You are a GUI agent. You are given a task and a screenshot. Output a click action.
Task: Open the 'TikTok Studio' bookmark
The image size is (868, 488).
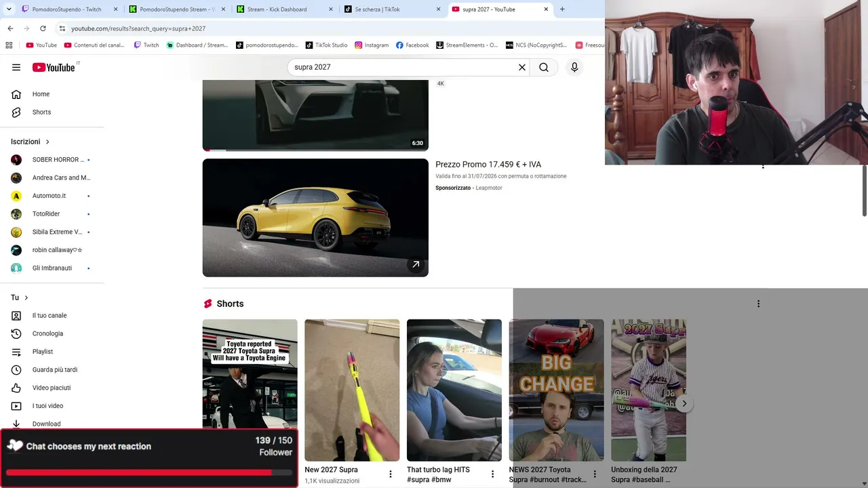(326, 45)
